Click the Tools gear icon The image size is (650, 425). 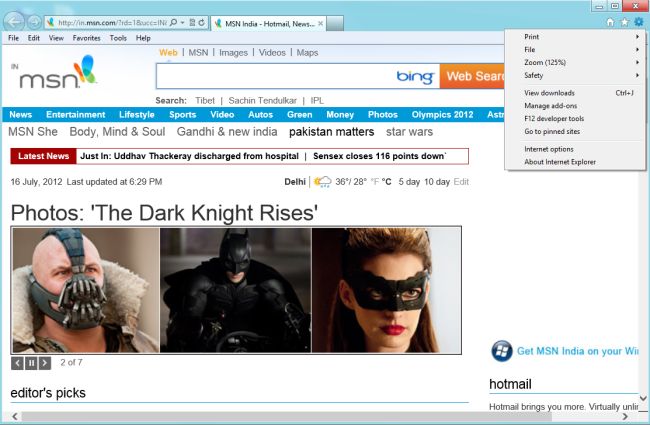coord(639,22)
